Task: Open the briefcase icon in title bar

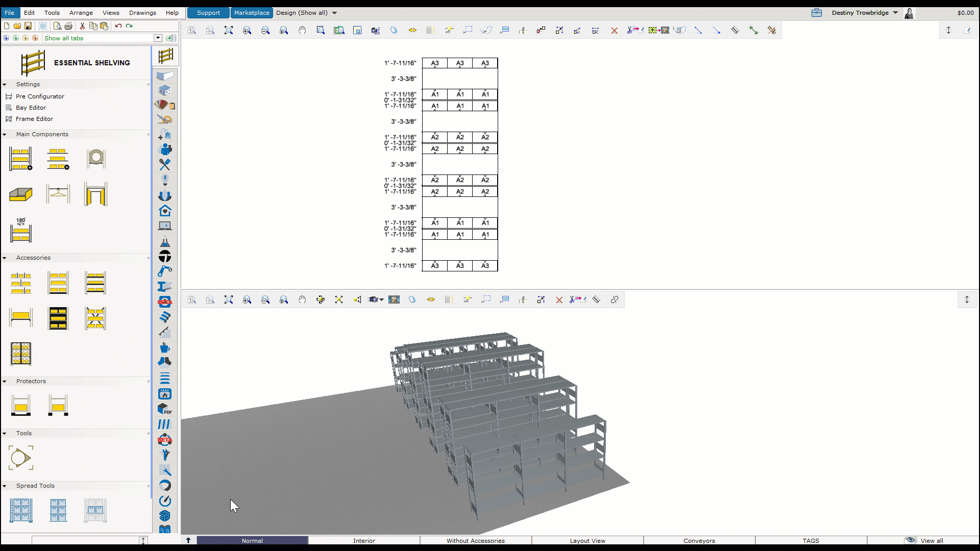Action: coord(816,13)
